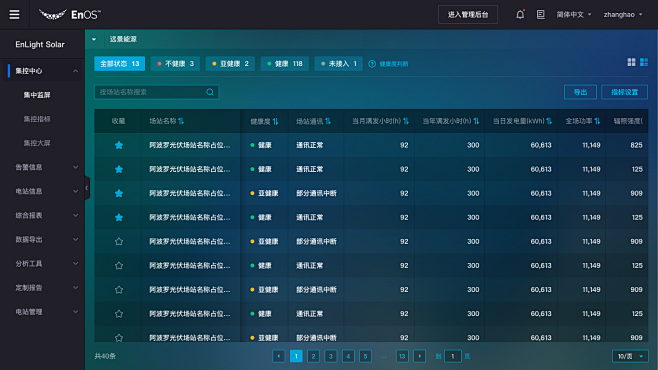Click the 导出 export button
The width and height of the screenshot is (658, 370).
pyautogui.click(x=580, y=92)
